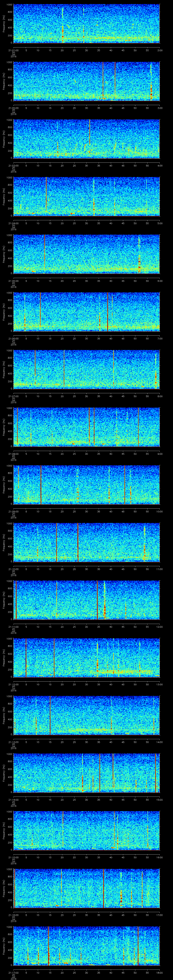The width and height of the screenshot is (173, 980).
Task: Click the 21:12:00 start time label
Action: click(13, 684)
